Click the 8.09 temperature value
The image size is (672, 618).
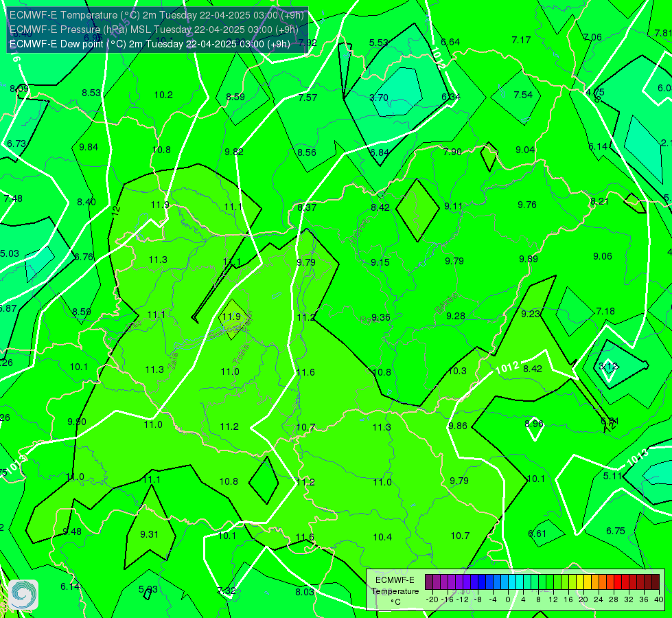(19, 89)
